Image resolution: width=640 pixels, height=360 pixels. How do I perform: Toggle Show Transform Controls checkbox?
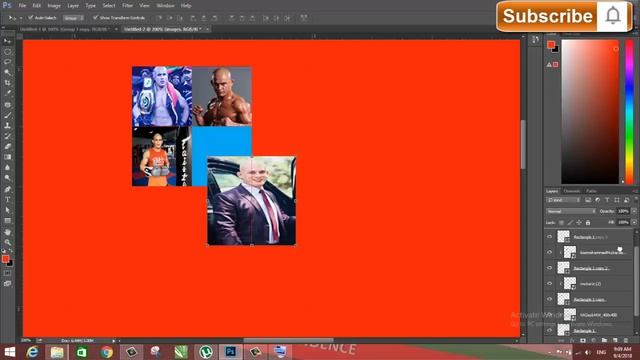95,18
